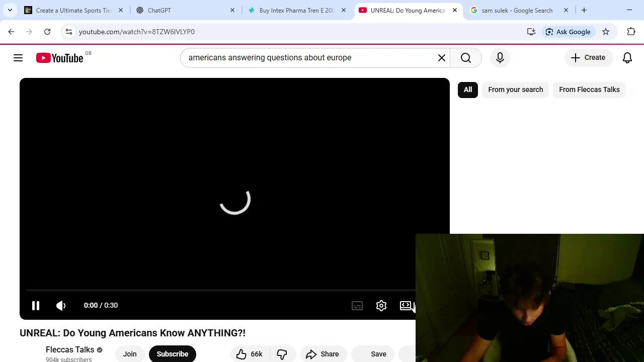Open Ask Google

(x=568, y=32)
